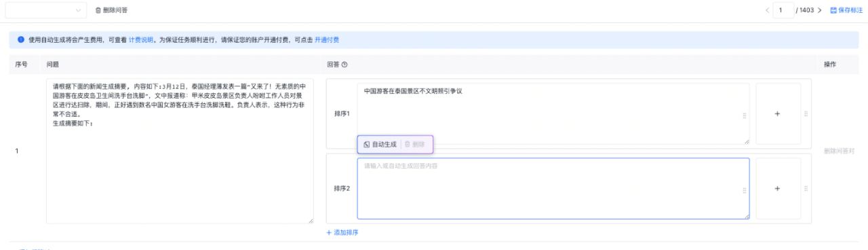The height and width of the screenshot is (250, 868).
Task: Click the plus box beside 排序1
Action: 778,114
